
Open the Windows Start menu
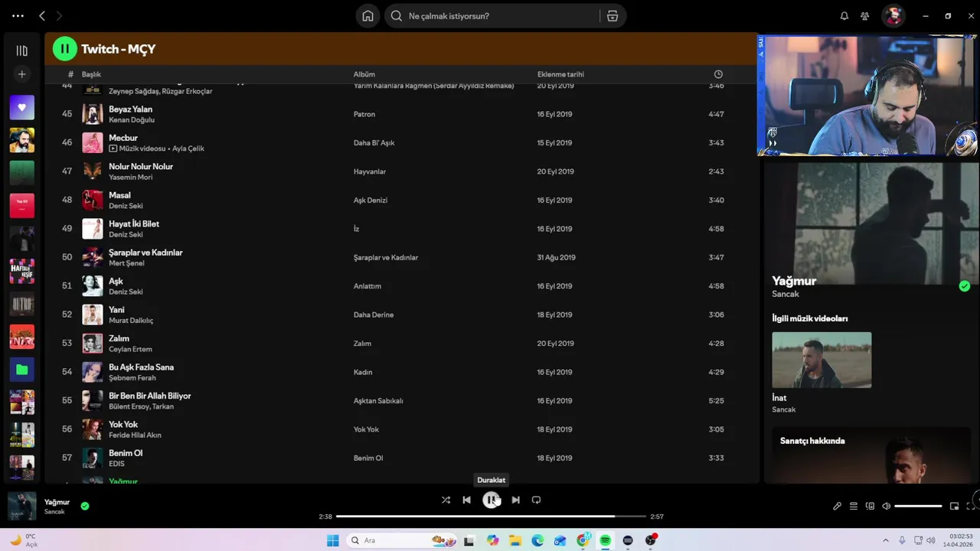point(332,540)
